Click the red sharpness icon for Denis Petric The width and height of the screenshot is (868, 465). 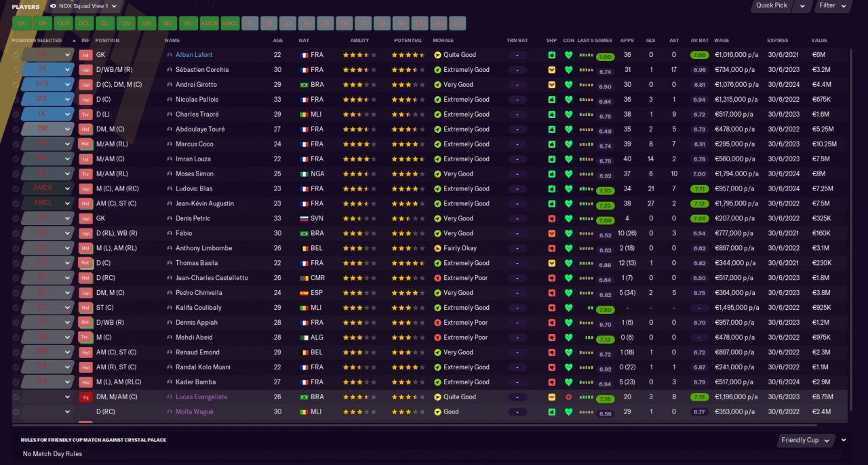[552, 218]
